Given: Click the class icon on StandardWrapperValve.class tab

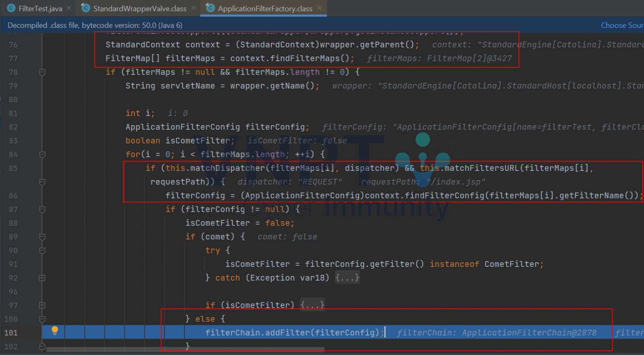Looking at the screenshot, I should click(x=85, y=8).
